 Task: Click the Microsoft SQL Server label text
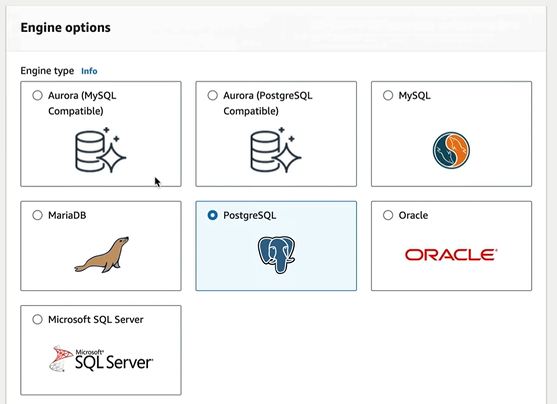[96, 319]
